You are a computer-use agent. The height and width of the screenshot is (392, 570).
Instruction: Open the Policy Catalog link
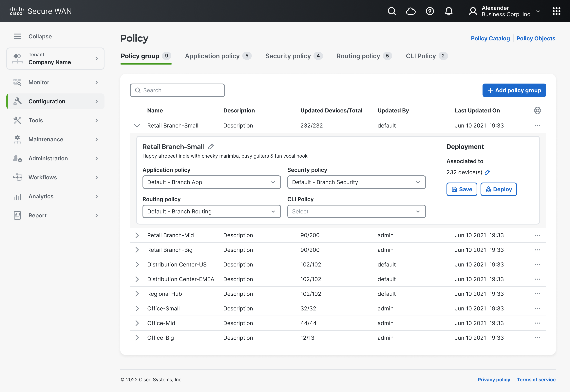(490, 39)
